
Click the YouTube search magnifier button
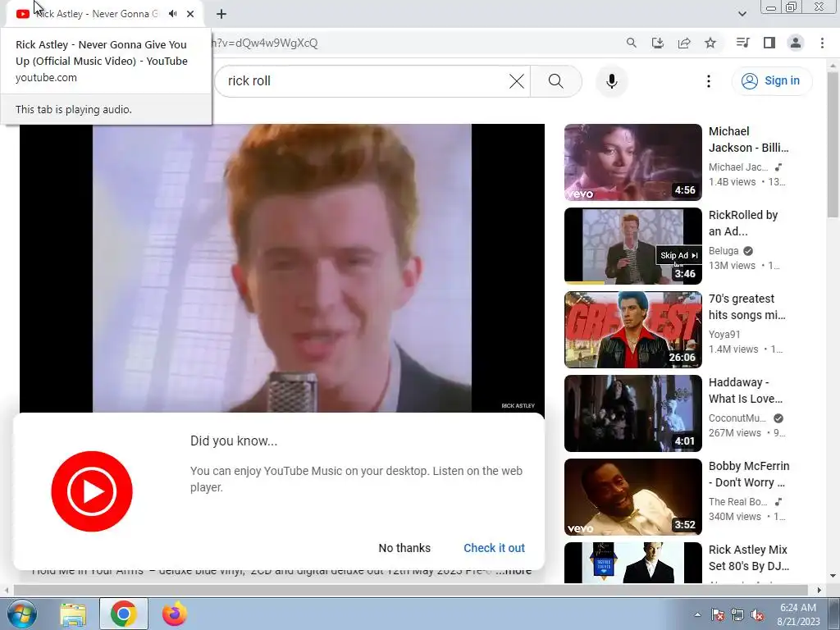click(x=556, y=81)
